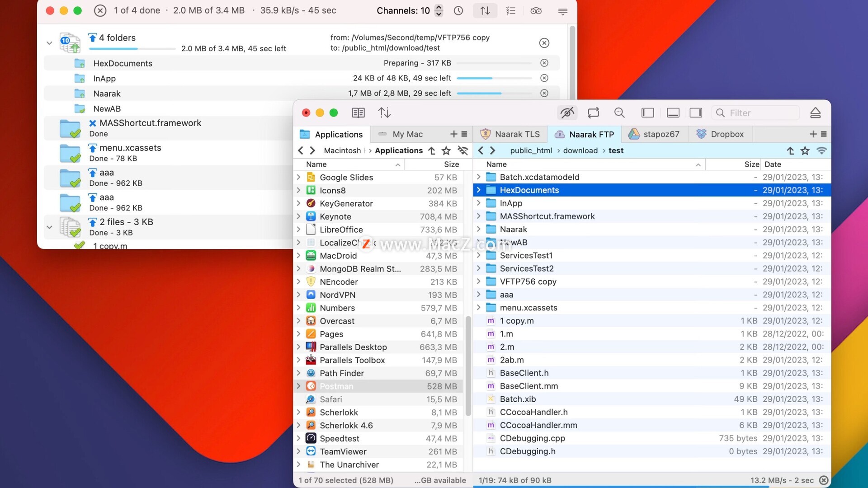This screenshot has width=868, height=488.
Task: Cancel all transfers with the circled X icon
Action: [100, 10]
